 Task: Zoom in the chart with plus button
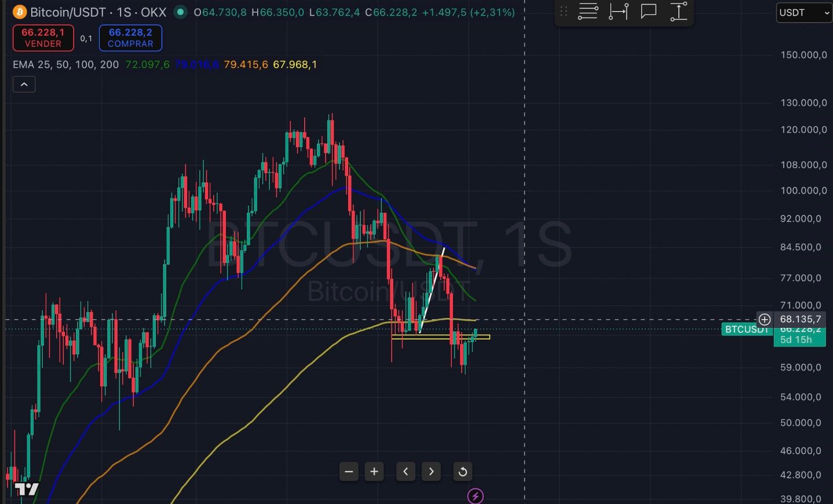pos(374,472)
